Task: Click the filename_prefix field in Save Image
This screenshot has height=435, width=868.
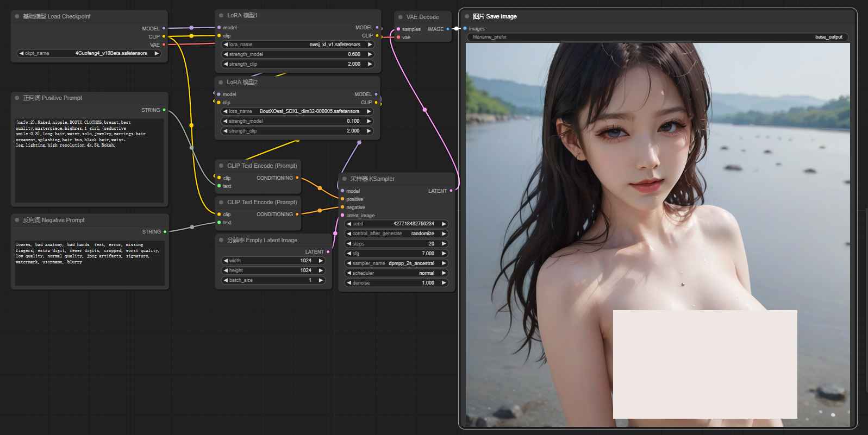Action: point(657,37)
